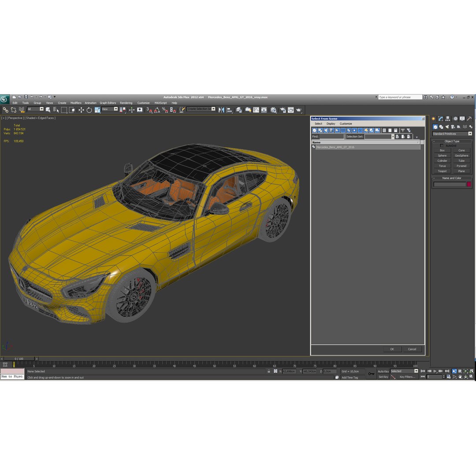Open the View reference coordinate dropdown
The image size is (476, 476).
(x=110, y=109)
